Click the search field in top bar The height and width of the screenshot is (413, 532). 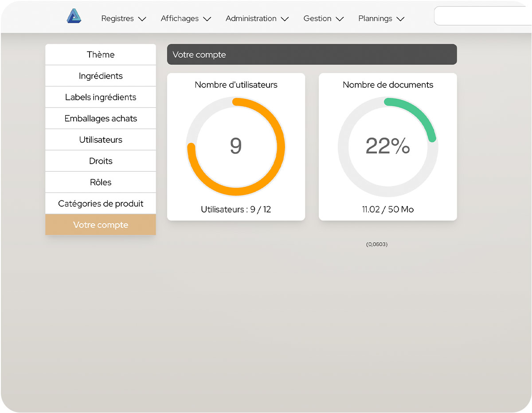point(482,16)
